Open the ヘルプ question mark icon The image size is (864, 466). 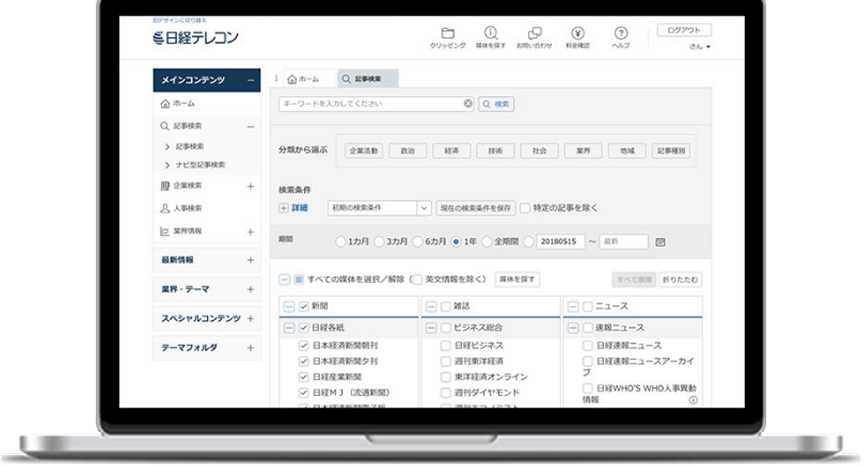621,34
